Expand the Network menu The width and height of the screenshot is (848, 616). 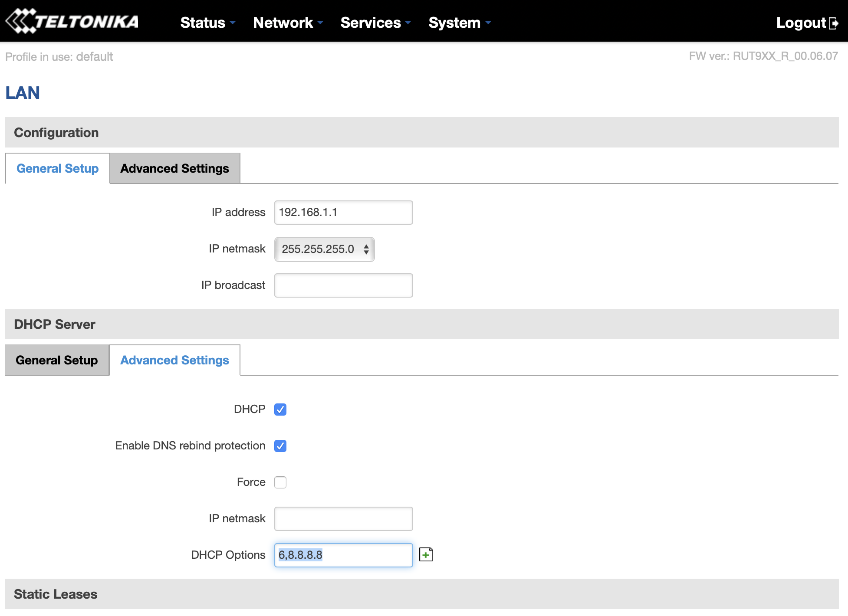288,23
